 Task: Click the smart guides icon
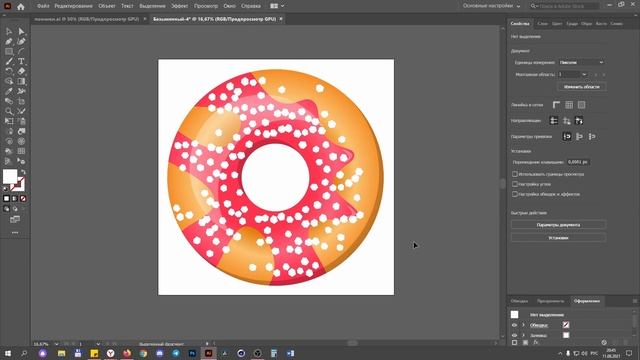coord(579,120)
